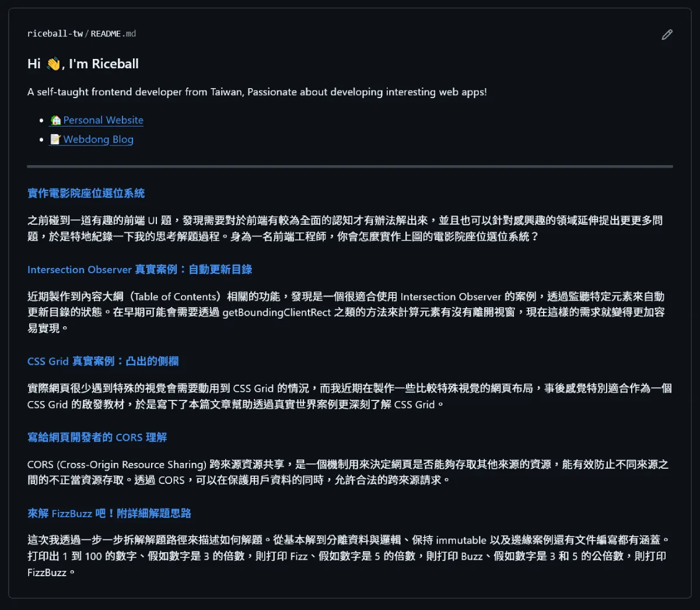Click the memo emoji beside Webdong Blog
This screenshot has width=700, height=610.
click(x=56, y=140)
